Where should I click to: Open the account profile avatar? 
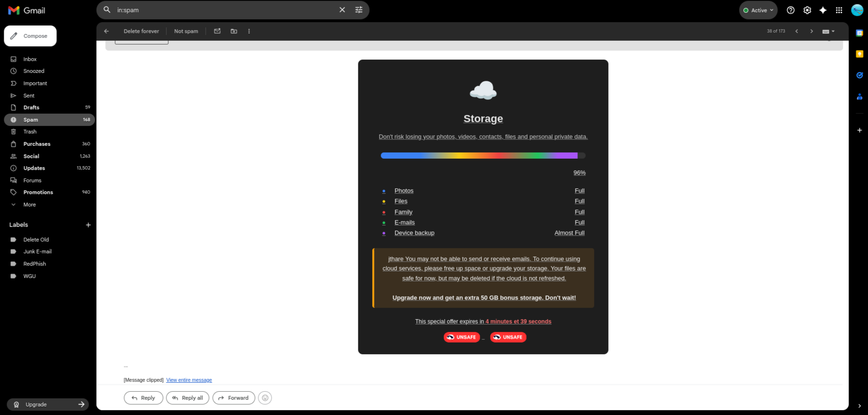pyautogui.click(x=857, y=10)
